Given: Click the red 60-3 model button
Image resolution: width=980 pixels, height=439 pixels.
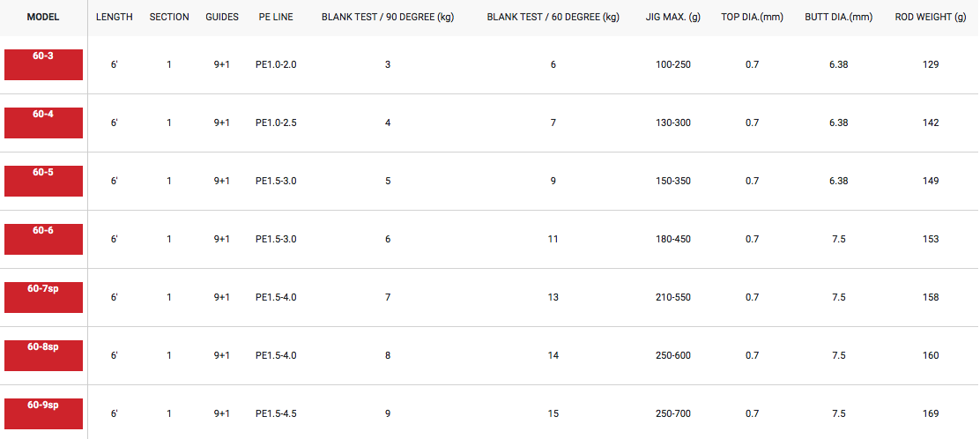Looking at the screenshot, I should (44, 65).
